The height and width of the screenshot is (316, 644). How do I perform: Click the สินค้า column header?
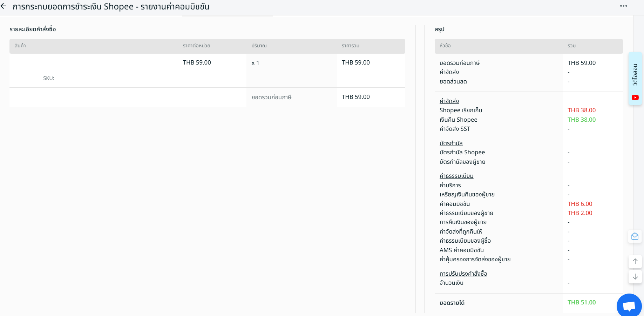click(20, 46)
